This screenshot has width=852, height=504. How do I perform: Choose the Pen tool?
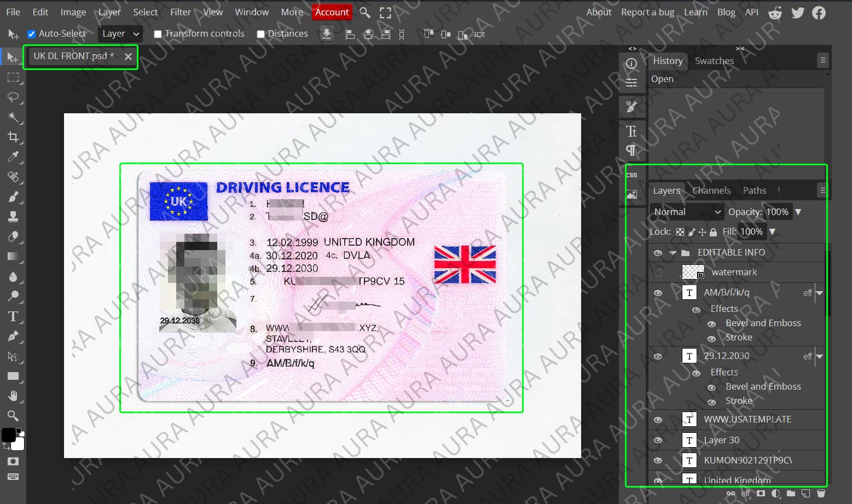[x=13, y=336]
